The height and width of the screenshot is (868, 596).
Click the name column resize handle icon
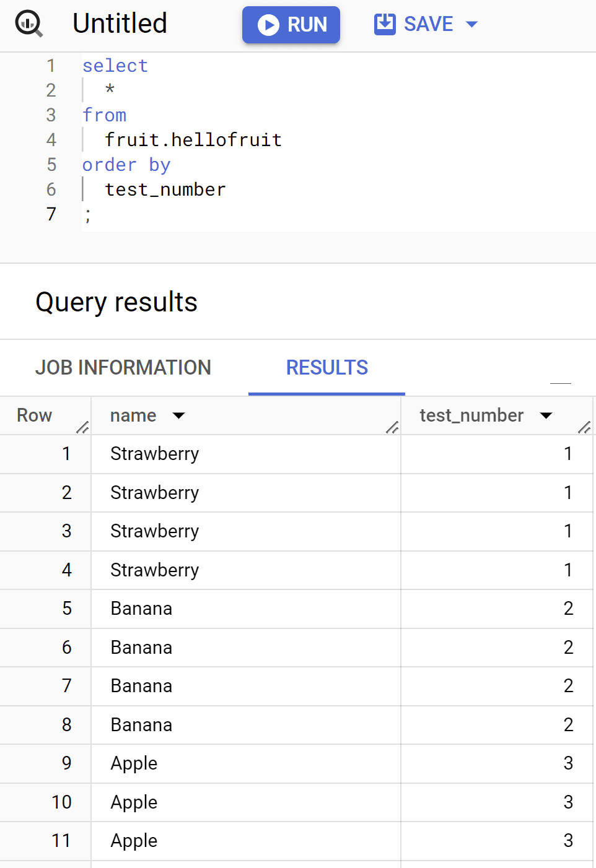pyautogui.click(x=392, y=427)
